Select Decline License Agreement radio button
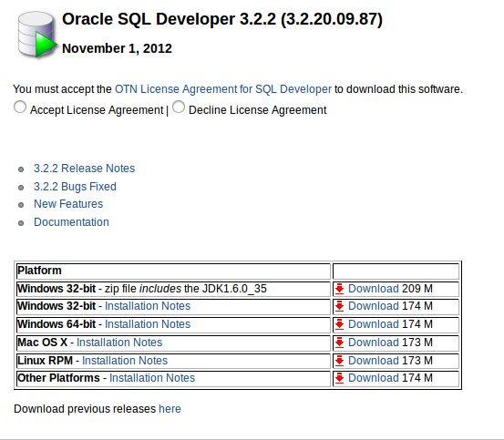 point(179,107)
